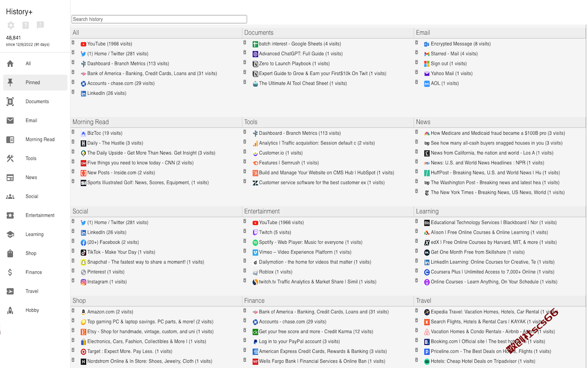This screenshot has width=588, height=368.
Task: Click the 48,841 total history count
Action: tap(13, 38)
